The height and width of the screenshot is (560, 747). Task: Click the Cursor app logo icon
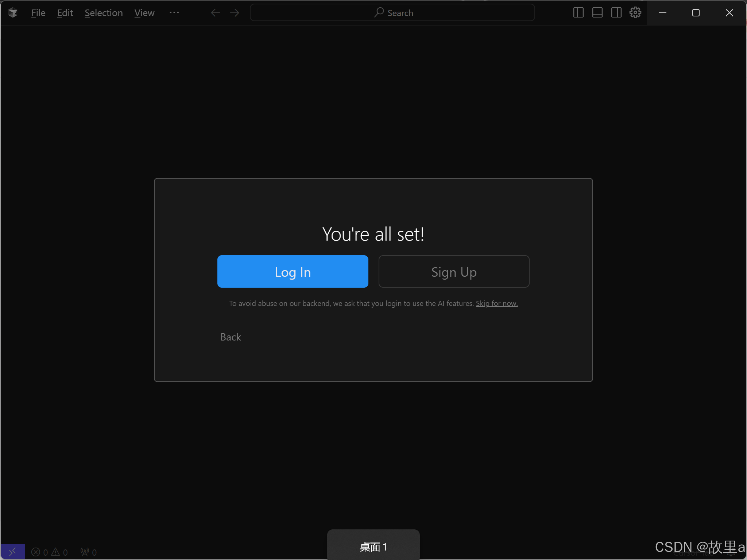pos(13,13)
